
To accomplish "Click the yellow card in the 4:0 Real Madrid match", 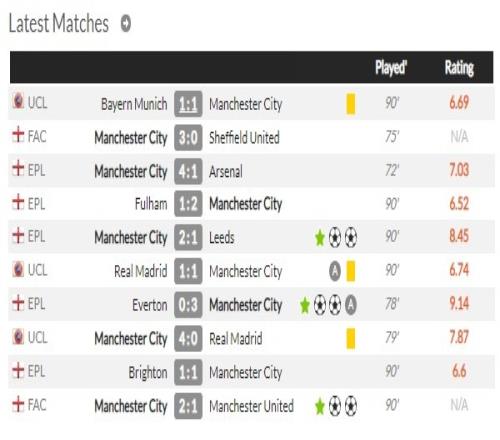I will point(351,339).
